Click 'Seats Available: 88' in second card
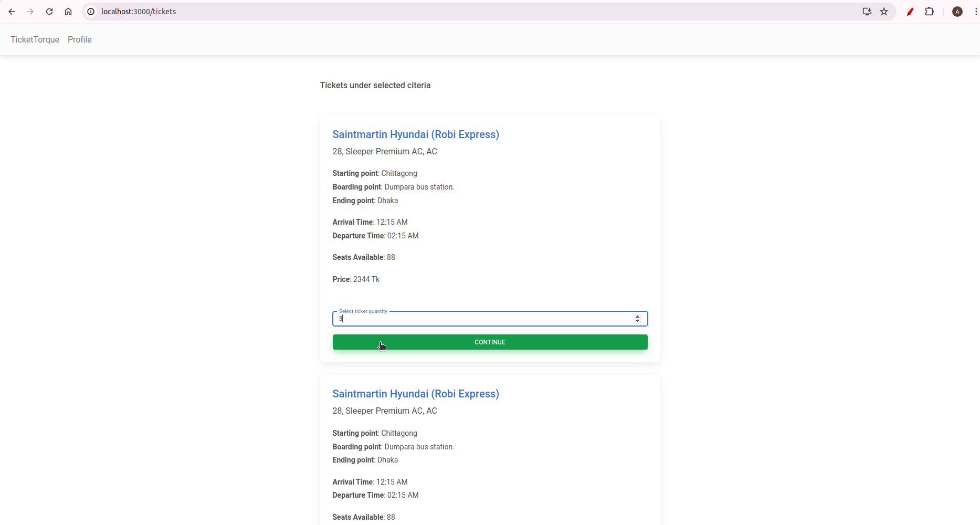Viewport: 980px width, 525px height. tap(364, 517)
